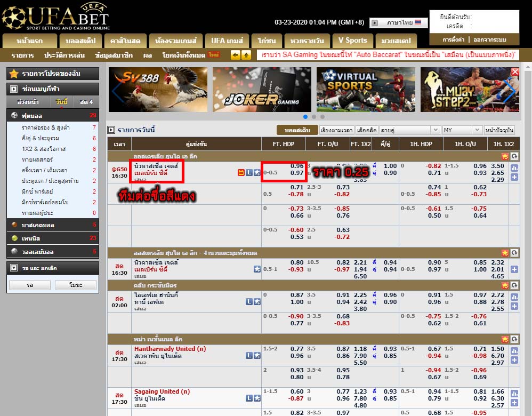Open the SV388 cockfighting banner
Viewport: 532px width, 416px height.
(158, 90)
